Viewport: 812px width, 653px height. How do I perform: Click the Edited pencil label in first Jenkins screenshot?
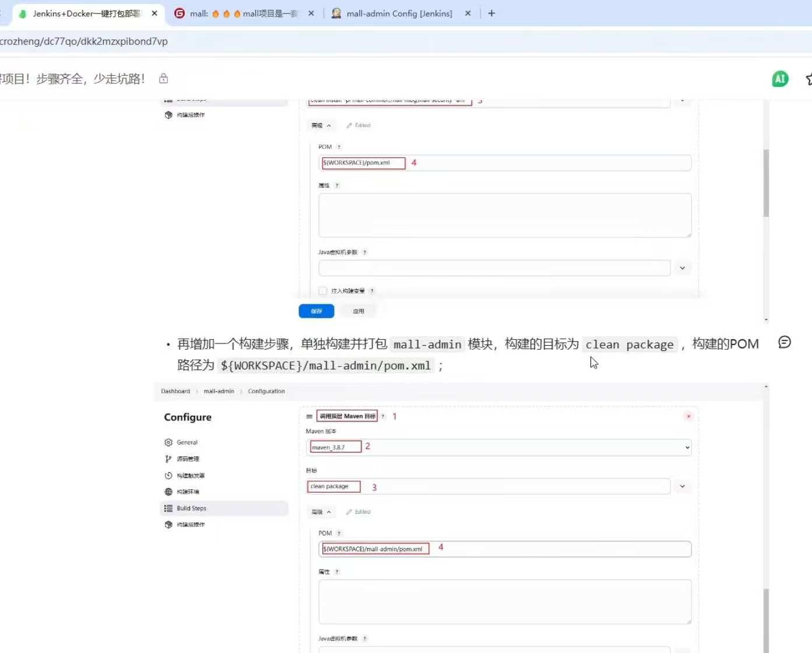[358, 125]
